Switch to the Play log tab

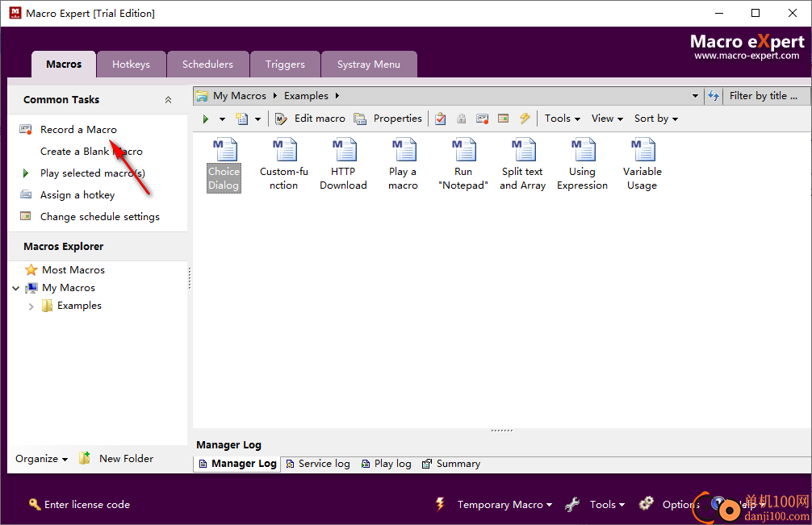387,464
